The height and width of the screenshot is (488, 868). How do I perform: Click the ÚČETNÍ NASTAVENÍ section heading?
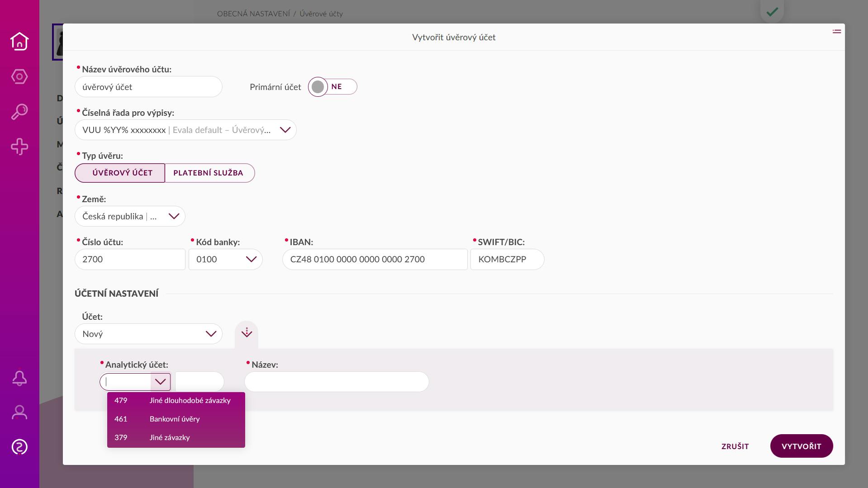point(117,294)
